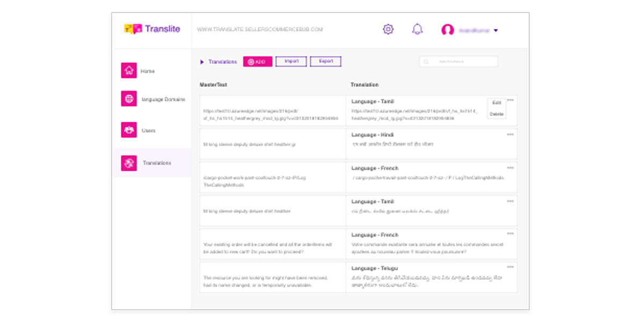Open settings gear icon in header

pyautogui.click(x=388, y=30)
